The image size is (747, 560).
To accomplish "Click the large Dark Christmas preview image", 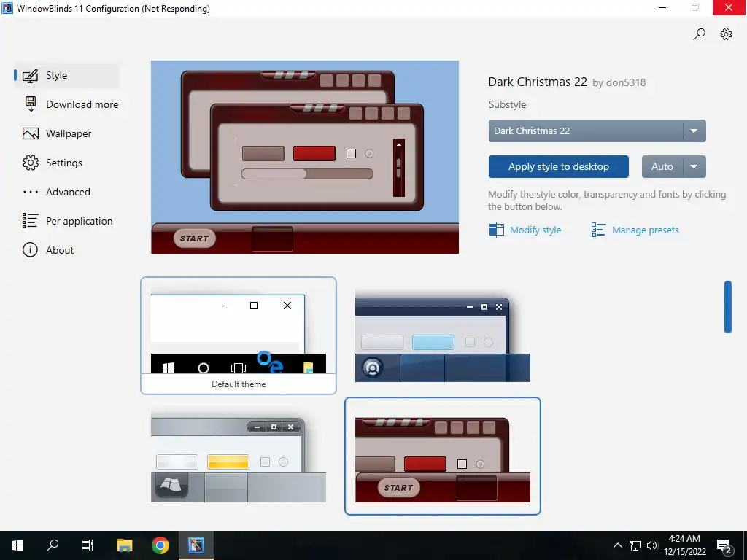I will click(x=305, y=157).
